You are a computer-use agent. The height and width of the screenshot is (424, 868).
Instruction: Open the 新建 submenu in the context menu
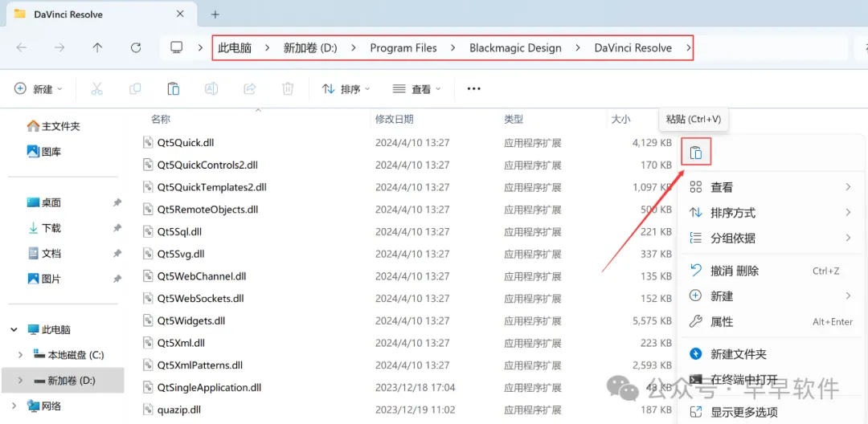coord(771,296)
